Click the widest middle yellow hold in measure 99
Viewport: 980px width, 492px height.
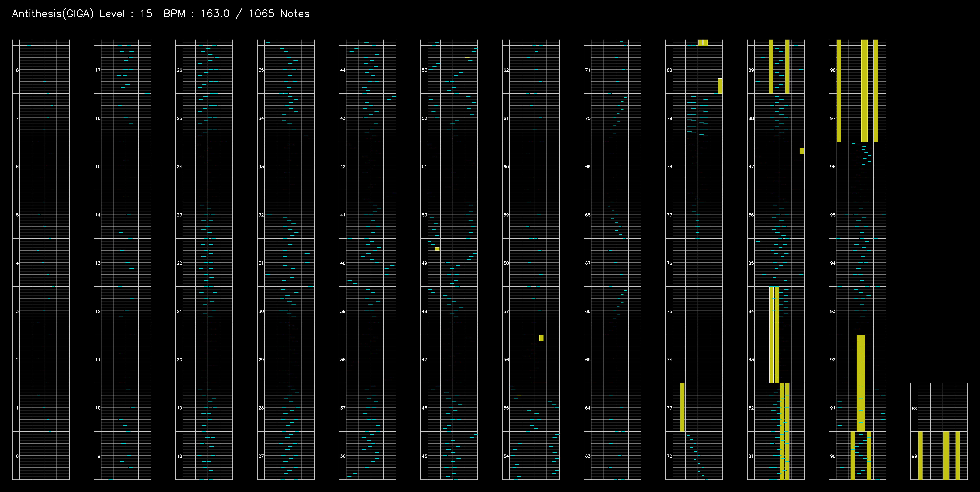[x=946, y=455]
